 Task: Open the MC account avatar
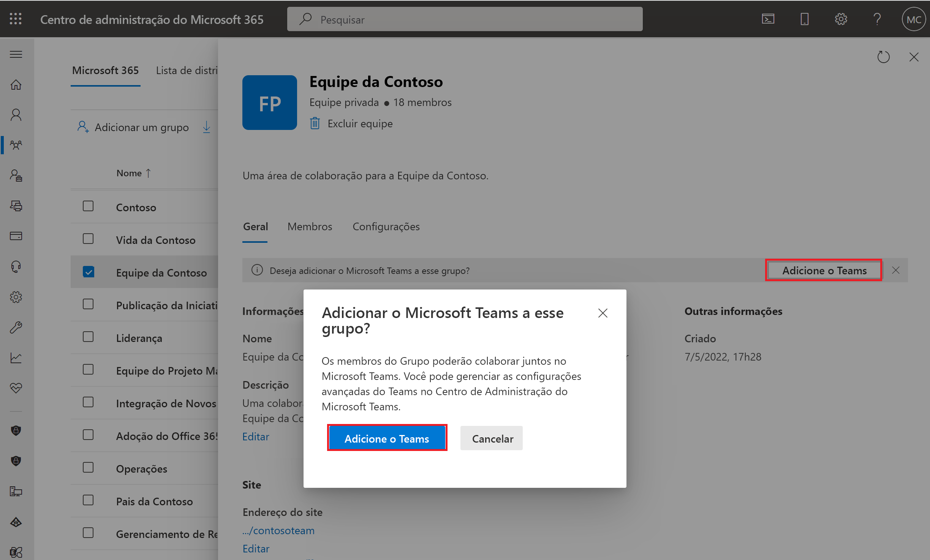[913, 19]
